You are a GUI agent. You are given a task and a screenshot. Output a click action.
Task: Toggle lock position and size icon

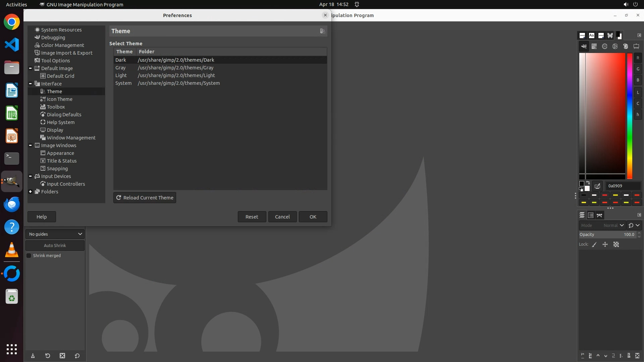tap(605, 245)
